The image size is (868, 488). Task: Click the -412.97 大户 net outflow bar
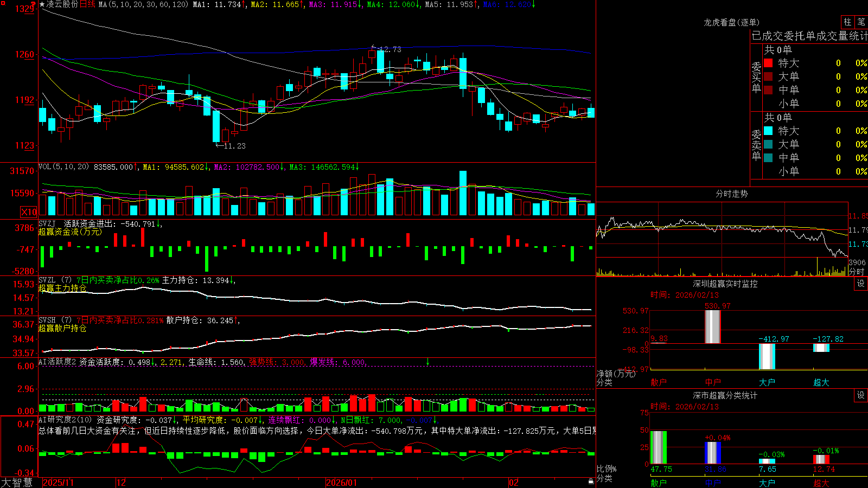coord(767,356)
